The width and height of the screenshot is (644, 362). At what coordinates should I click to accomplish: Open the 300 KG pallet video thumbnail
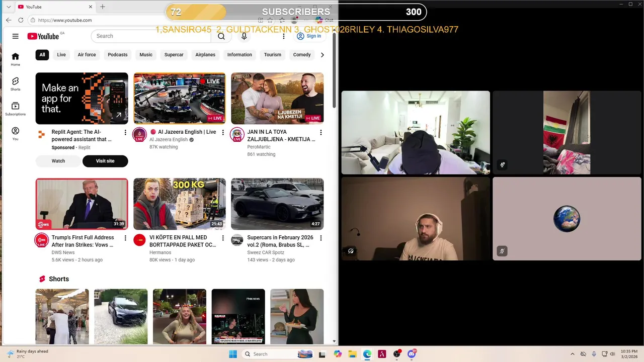[x=180, y=204]
